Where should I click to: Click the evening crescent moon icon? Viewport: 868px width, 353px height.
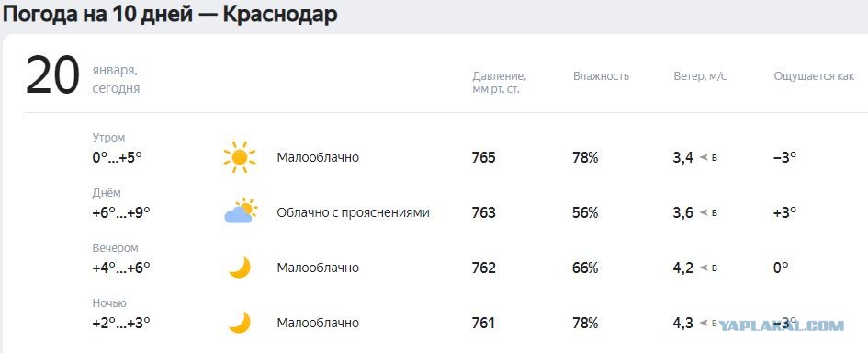[240, 268]
